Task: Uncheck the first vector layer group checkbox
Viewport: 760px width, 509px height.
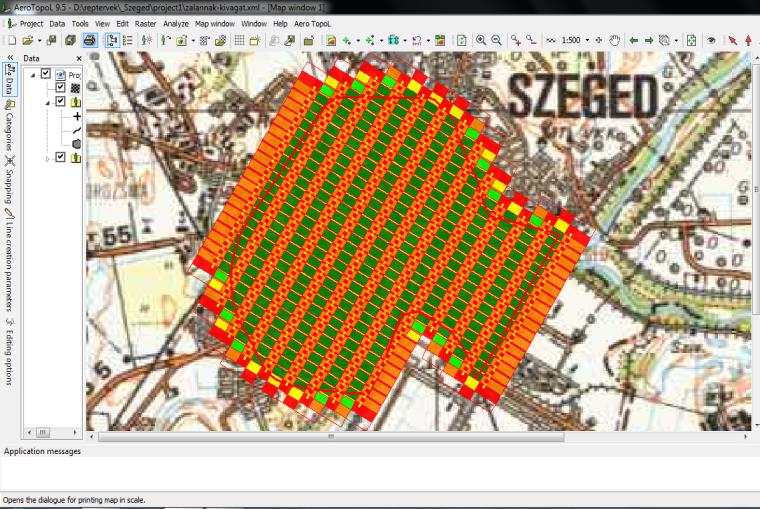Action: tap(60, 102)
